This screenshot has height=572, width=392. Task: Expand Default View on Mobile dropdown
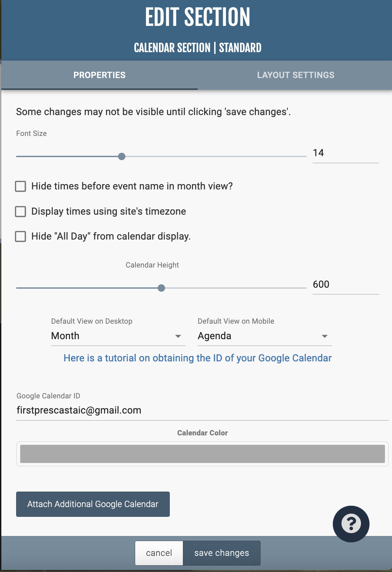coord(264,336)
